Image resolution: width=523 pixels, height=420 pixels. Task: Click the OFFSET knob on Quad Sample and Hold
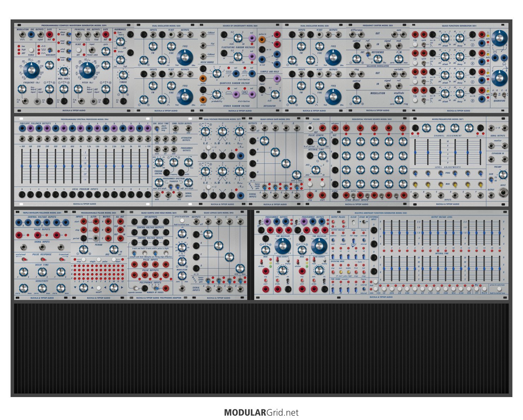pyautogui.click(x=182, y=261)
